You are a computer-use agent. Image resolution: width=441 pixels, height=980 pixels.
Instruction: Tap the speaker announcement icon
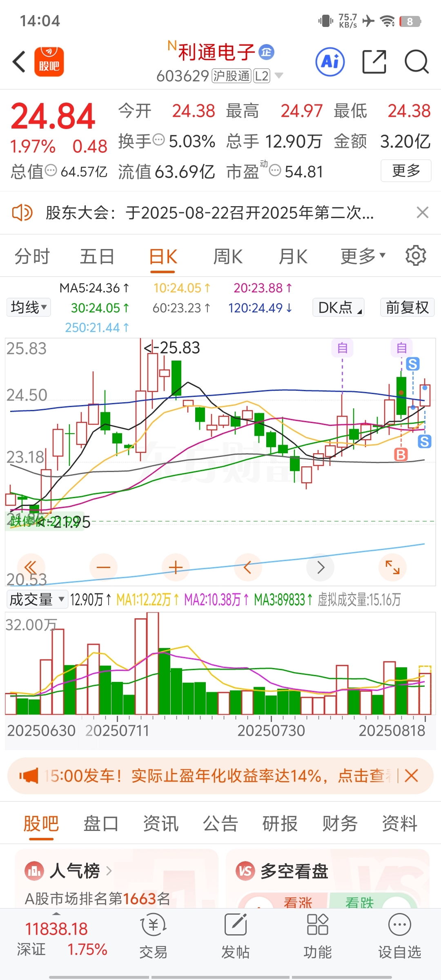pos(22,213)
